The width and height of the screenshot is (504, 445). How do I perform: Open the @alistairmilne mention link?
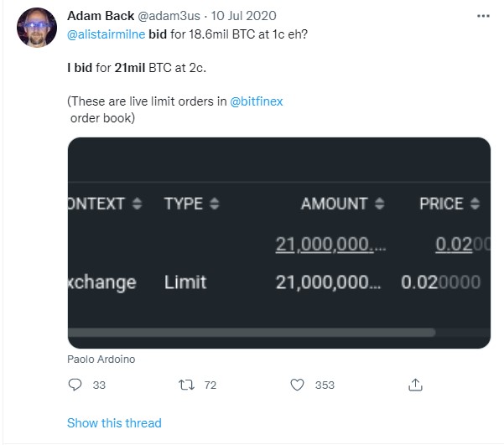(106, 34)
